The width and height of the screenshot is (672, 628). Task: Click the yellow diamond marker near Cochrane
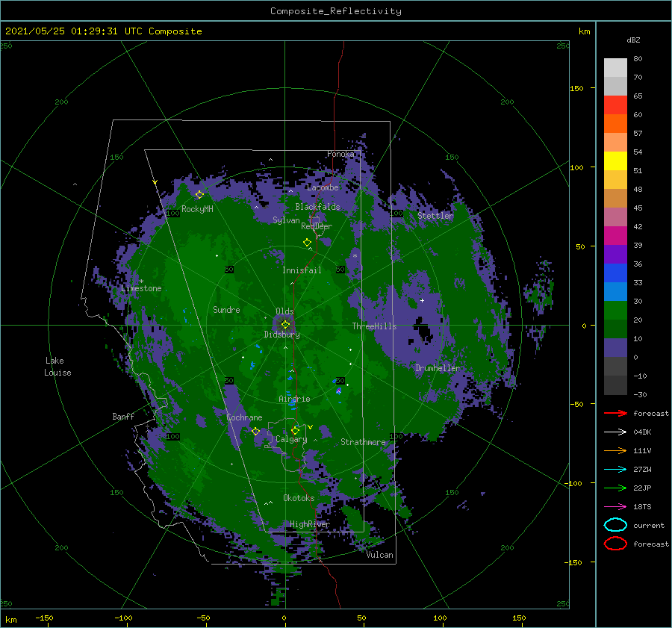tap(255, 432)
